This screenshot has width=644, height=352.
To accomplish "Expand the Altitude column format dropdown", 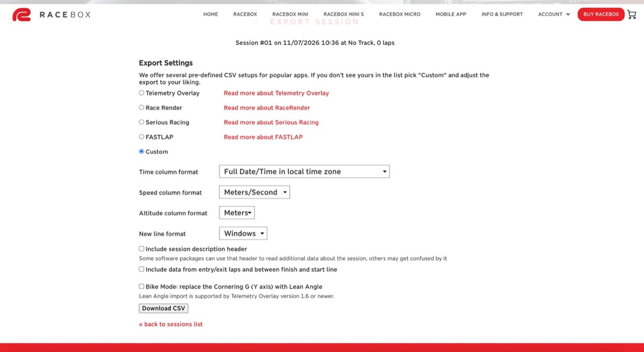I will click(237, 213).
